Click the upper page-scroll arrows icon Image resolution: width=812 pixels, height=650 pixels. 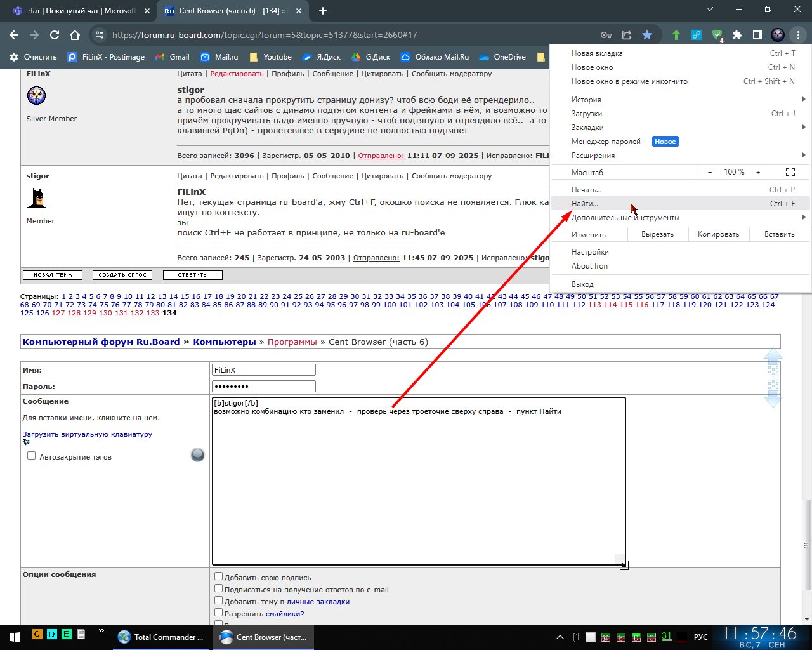[x=773, y=362]
